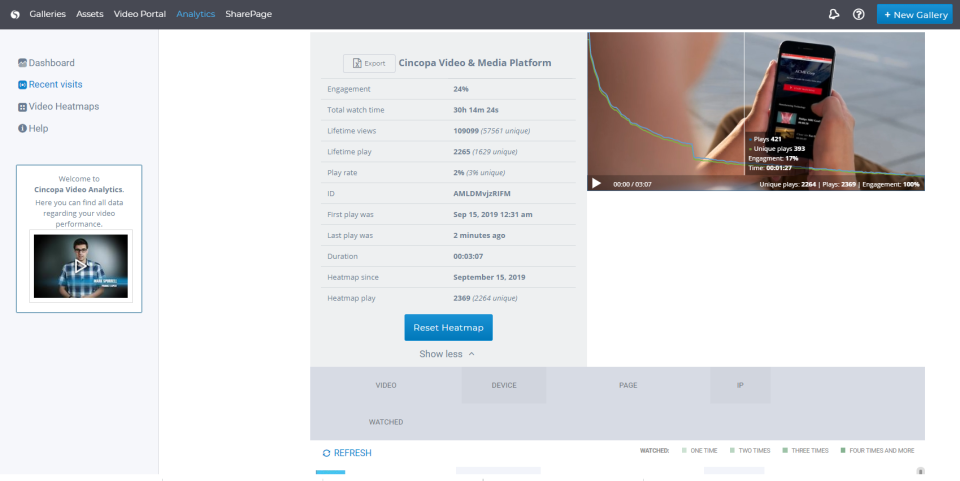
Task: Click the Cincopa logo icon
Action: 15,14
